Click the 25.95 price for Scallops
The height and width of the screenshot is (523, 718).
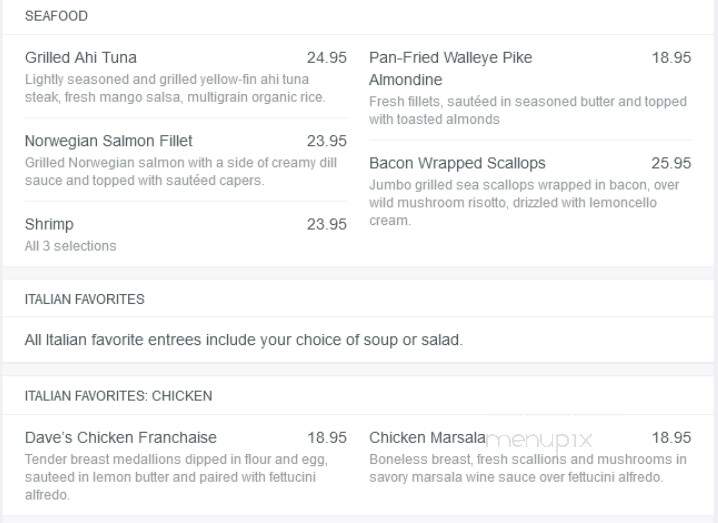click(x=671, y=163)
